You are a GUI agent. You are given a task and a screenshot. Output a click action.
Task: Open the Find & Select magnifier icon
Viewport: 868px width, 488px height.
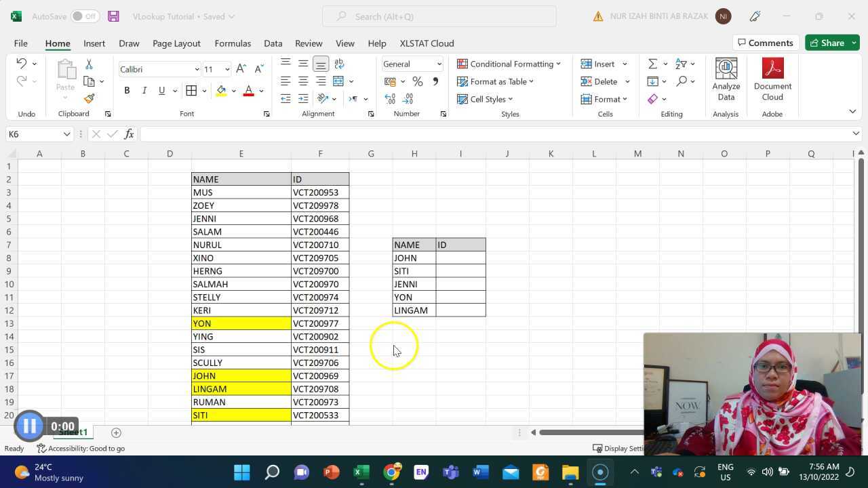(681, 81)
